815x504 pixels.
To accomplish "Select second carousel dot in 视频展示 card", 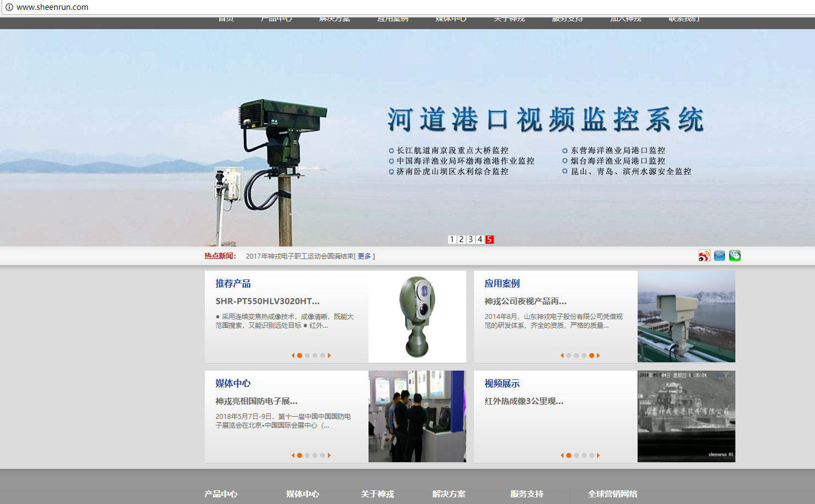I will pyautogui.click(x=576, y=456).
